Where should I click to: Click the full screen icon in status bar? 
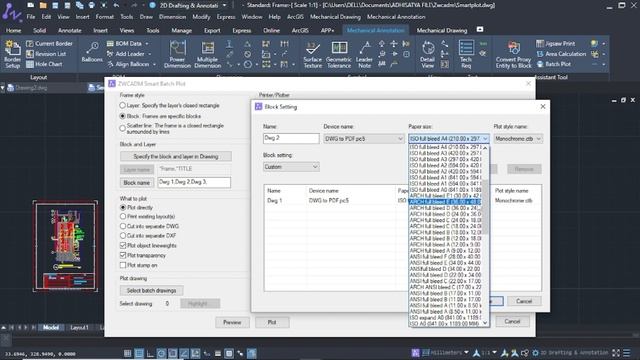(616, 353)
